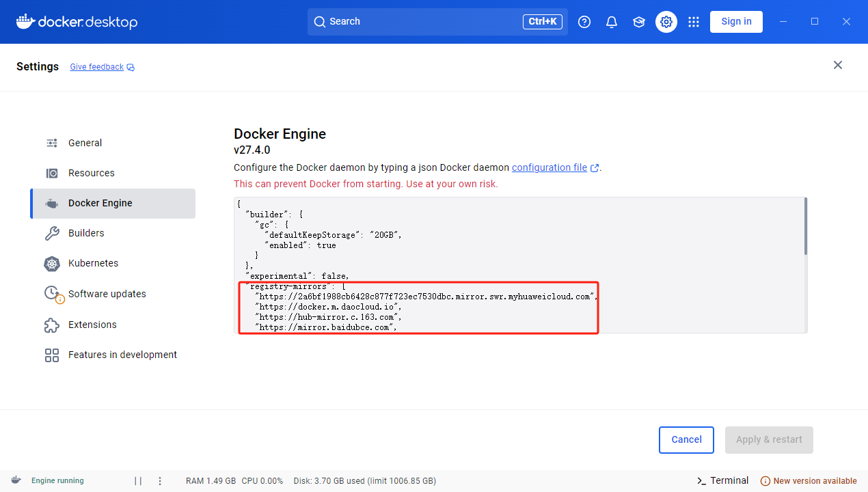Screen dimensions: 868x492
Task: Open the General settings section
Action: [x=113, y=143]
